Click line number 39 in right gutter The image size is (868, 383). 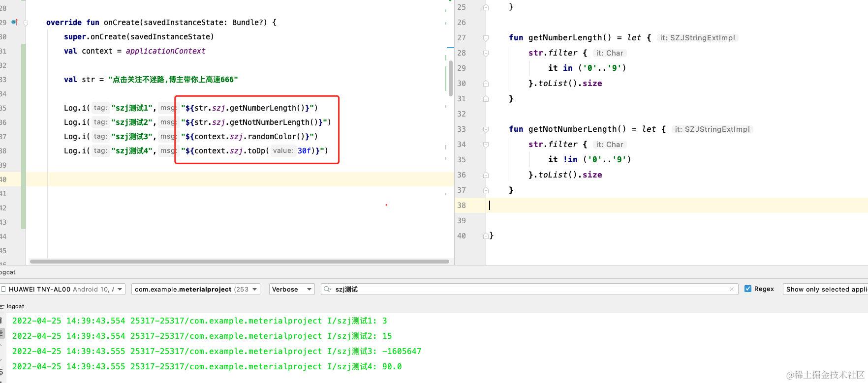point(461,220)
